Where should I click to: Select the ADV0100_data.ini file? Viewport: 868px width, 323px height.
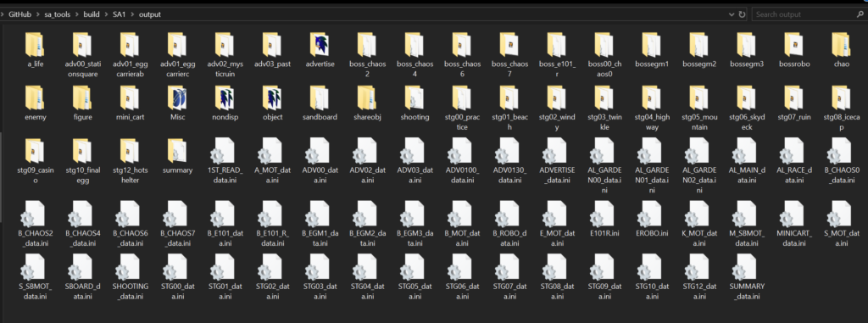tap(462, 162)
